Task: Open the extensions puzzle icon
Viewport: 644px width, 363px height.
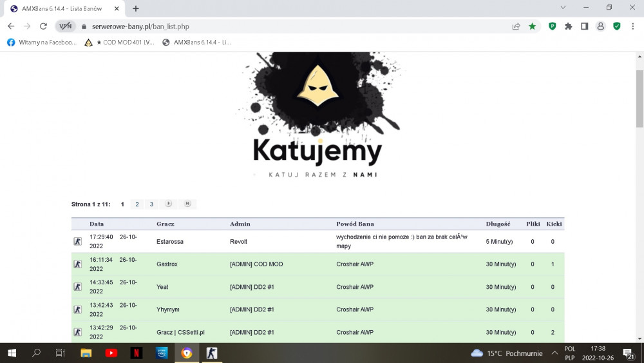Action: pos(569,26)
